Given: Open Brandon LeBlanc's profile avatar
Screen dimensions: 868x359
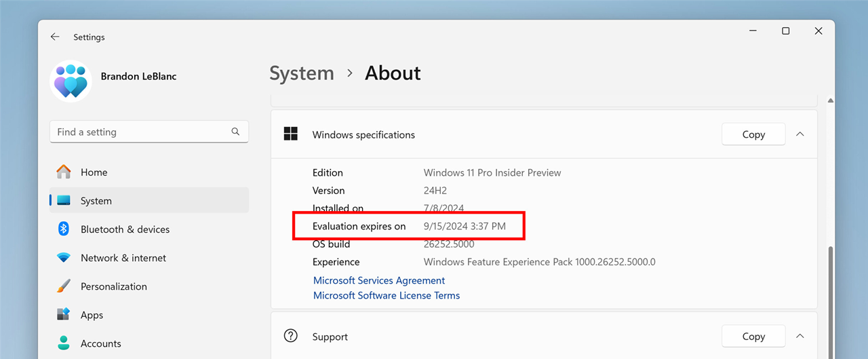Looking at the screenshot, I should pyautogui.click(x=71, y=81).
